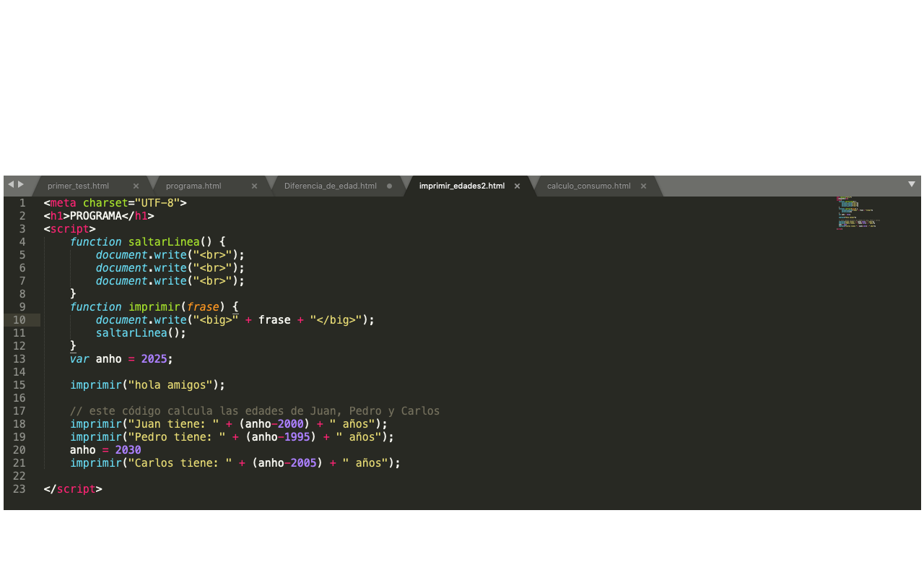Go to the next tab with right arrow

(x=21, y=185)
